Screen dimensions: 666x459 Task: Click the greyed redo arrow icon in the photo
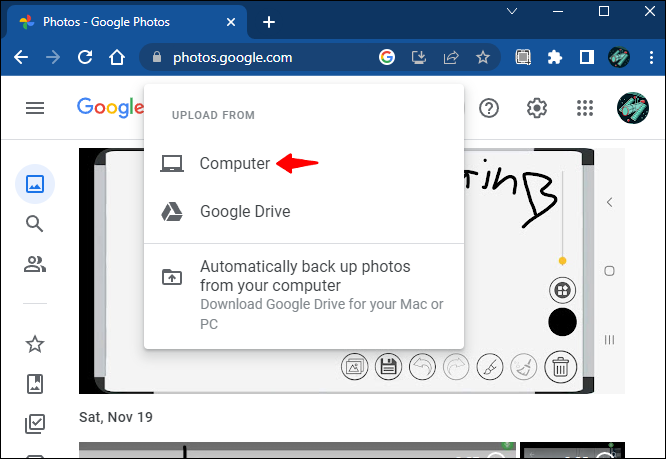pos(456,367)
